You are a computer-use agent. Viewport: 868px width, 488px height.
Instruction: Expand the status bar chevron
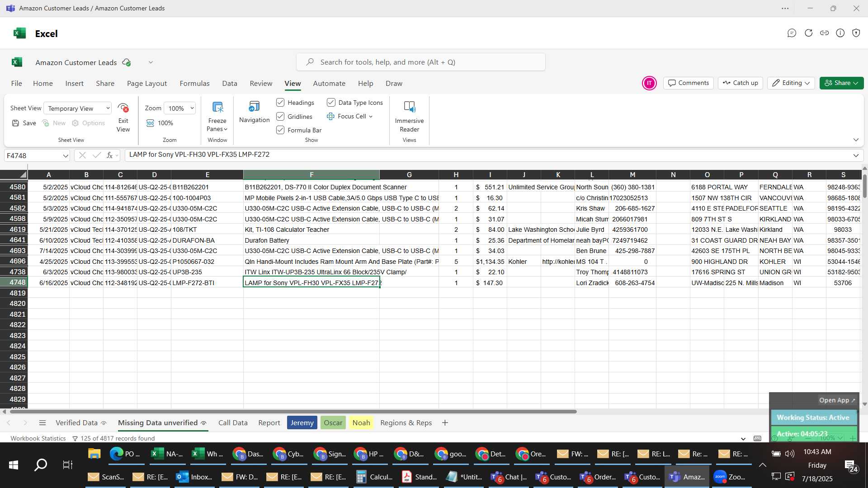(743, 439)
